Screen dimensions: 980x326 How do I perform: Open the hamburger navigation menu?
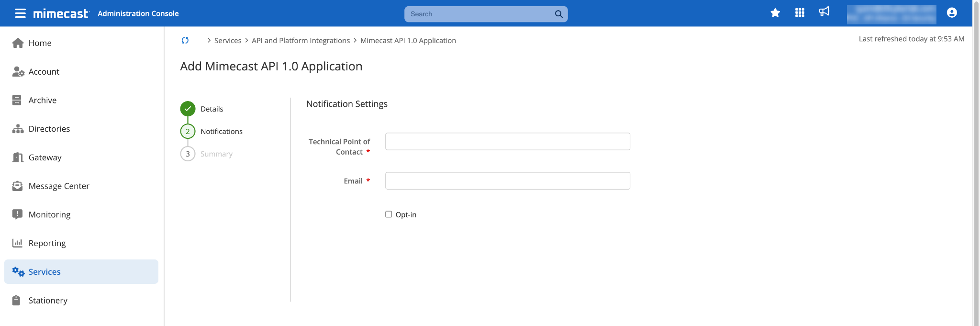(x=20, y=13)
